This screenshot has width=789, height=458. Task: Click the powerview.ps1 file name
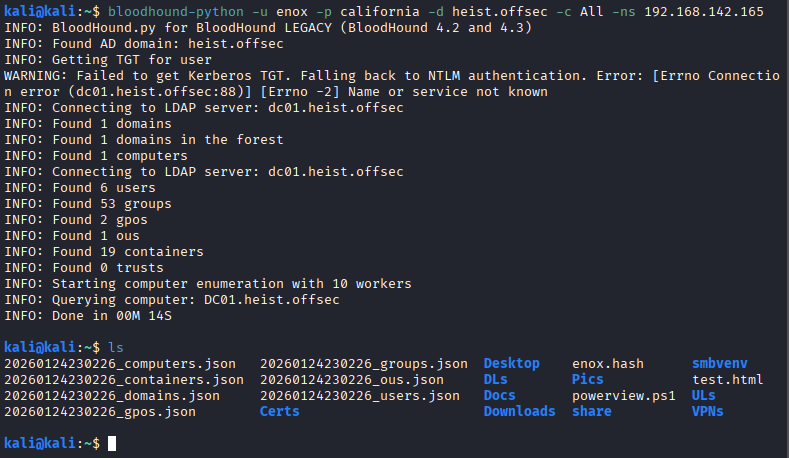point(623,395)
